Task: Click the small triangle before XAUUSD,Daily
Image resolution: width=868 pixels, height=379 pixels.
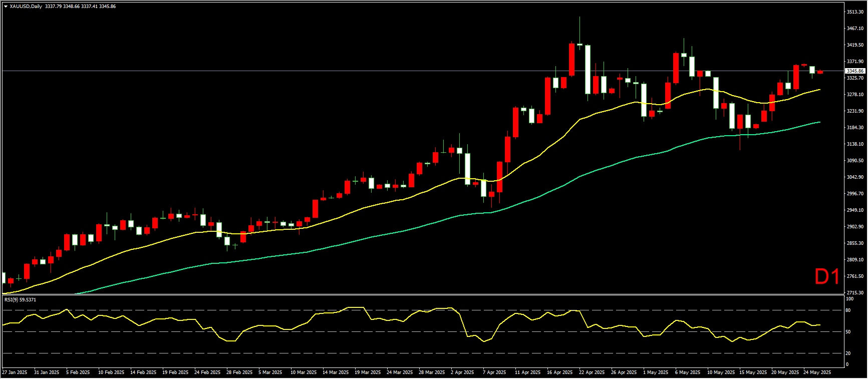Action: pos(6,7)
